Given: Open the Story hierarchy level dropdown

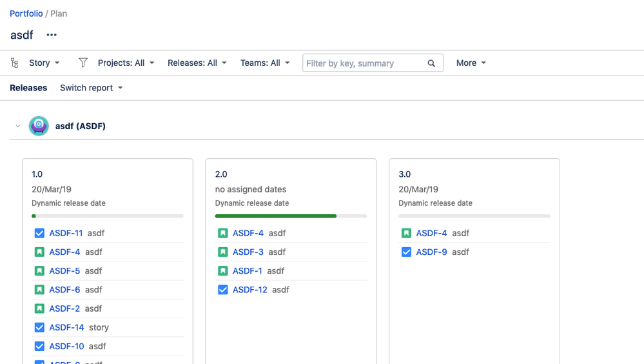Looking at the screenshot, I should (44, 63).
